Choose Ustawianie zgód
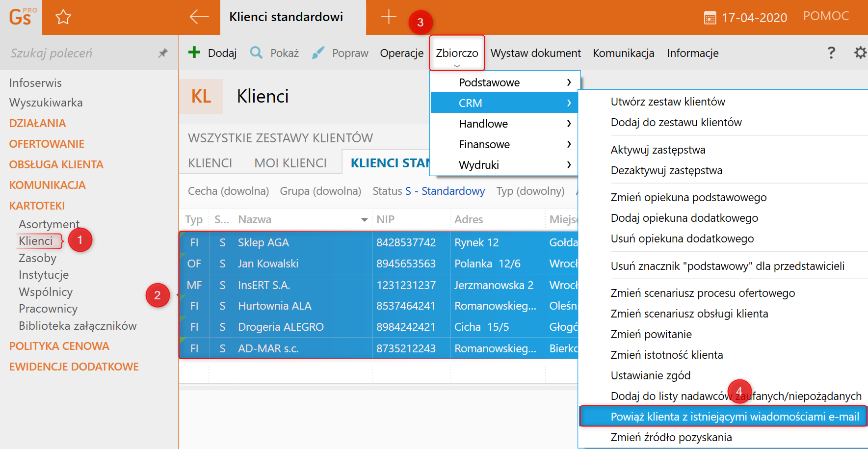 651,375
